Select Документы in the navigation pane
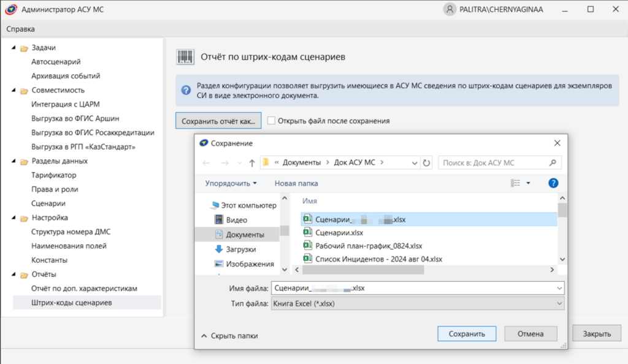The height and width of the screenshot is (364, 628). click(x=237, y=235)
